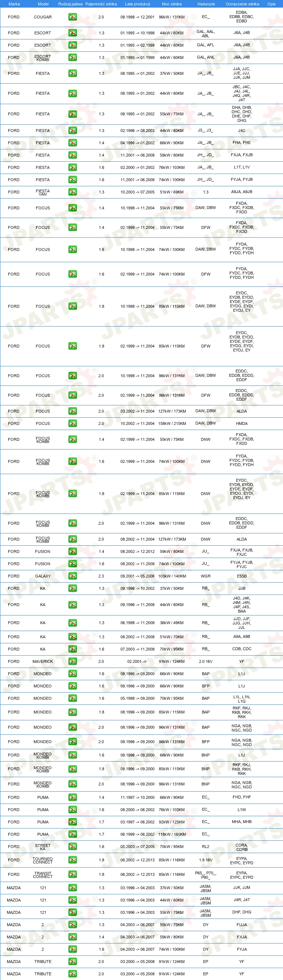Click the Lata produkcji column header
283x980 pixels.
point(138,4)
